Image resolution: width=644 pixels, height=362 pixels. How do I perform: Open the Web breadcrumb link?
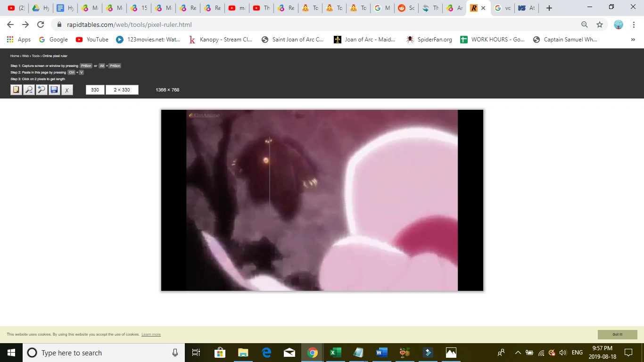[25, 56]
